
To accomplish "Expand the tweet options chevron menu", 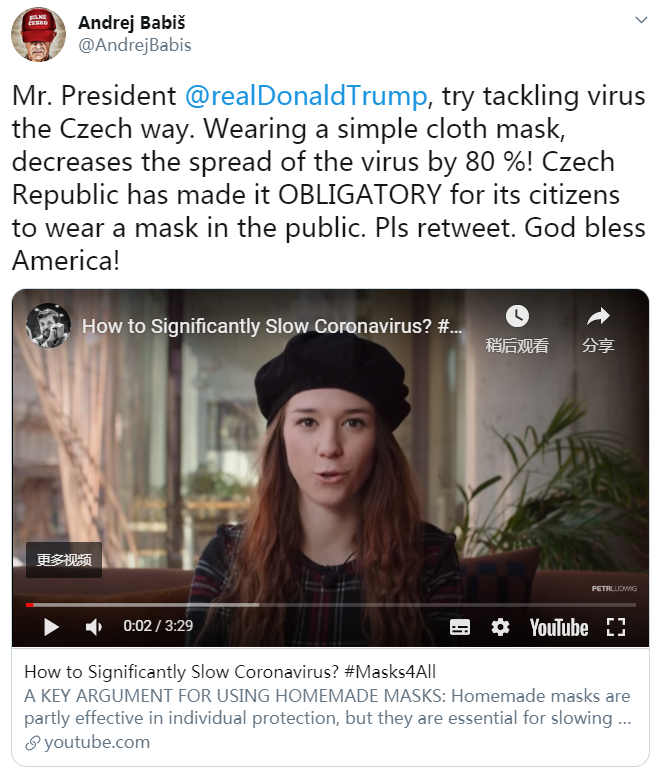I will coord(640,20).
